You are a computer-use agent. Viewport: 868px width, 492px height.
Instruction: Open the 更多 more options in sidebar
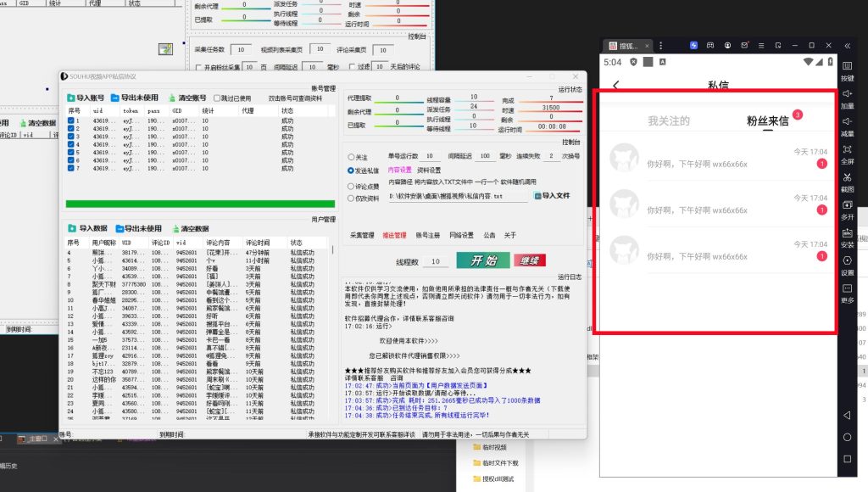[x=847, y=288]
